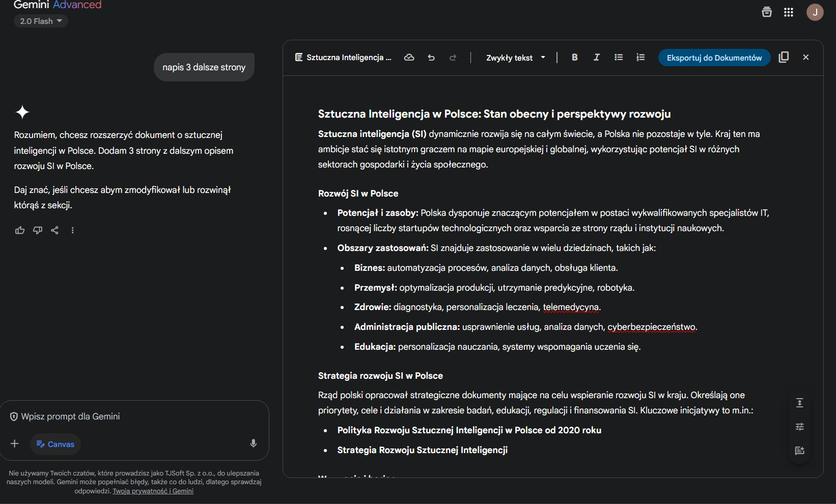Select the suggest edits icon
Screen dimensions: 836x504
click(x=799, y=450)
